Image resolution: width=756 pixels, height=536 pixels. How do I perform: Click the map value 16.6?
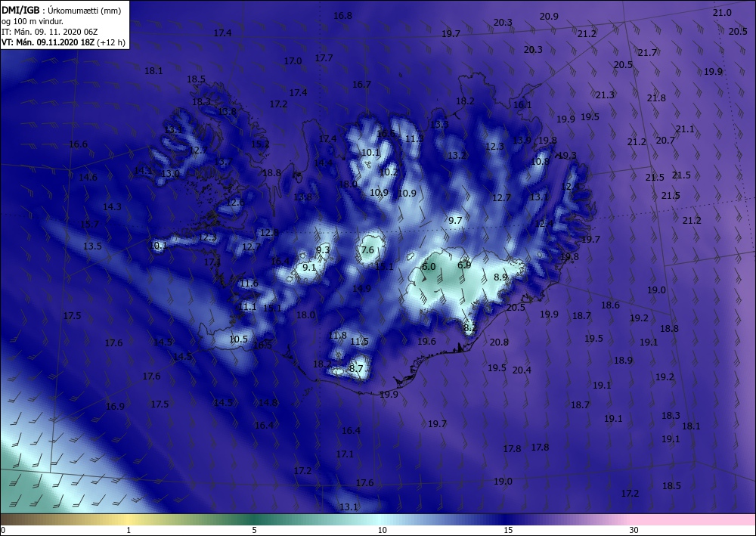click(78, 144)
